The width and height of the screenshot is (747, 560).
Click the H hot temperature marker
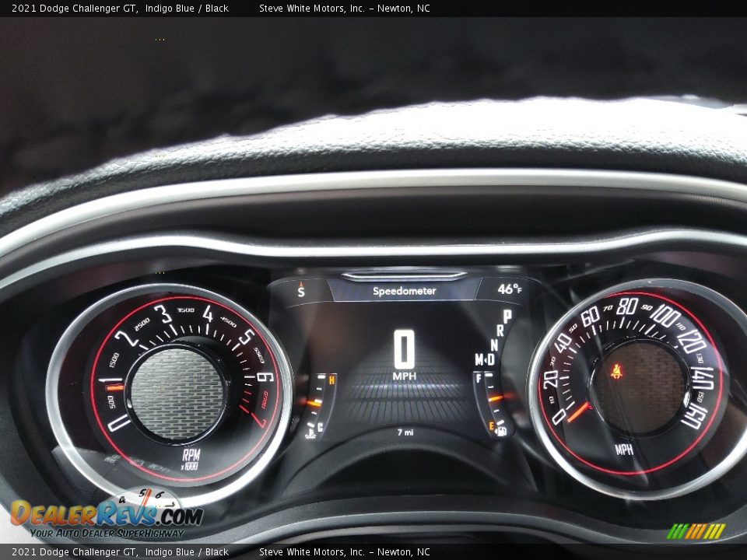(x=331, y=380)
